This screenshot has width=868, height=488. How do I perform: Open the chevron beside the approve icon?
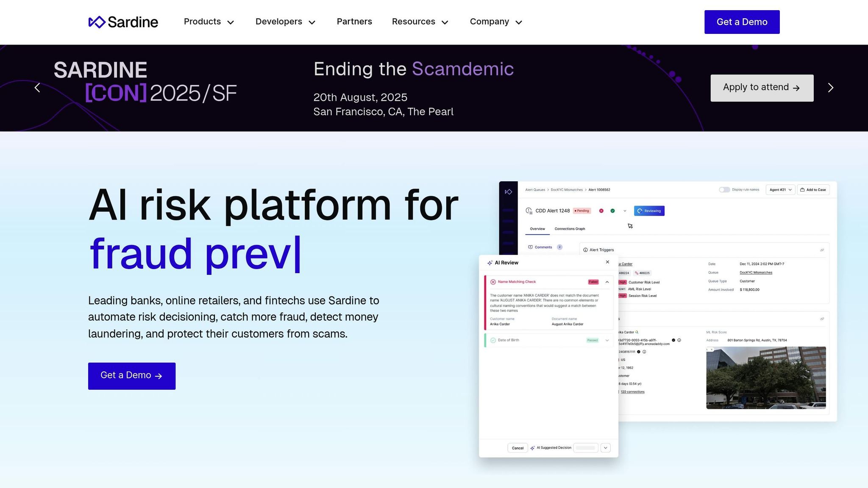(625, 211)
